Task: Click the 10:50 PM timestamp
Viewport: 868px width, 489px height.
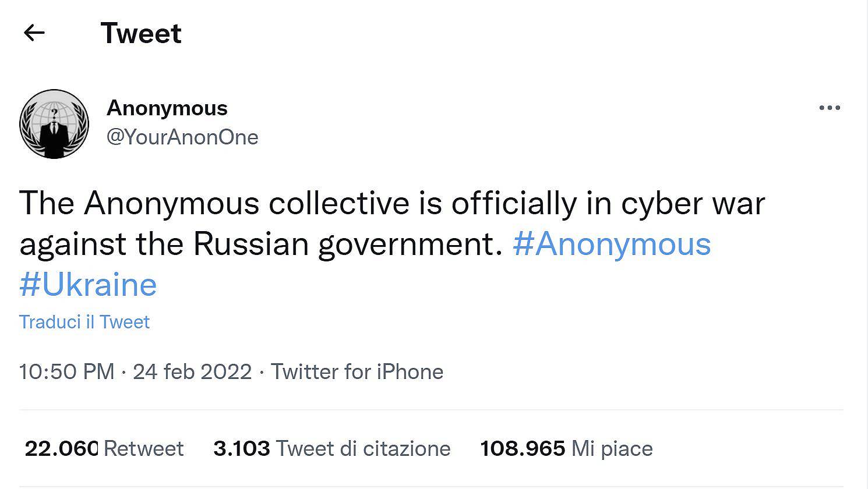Action: coord(67,371)
